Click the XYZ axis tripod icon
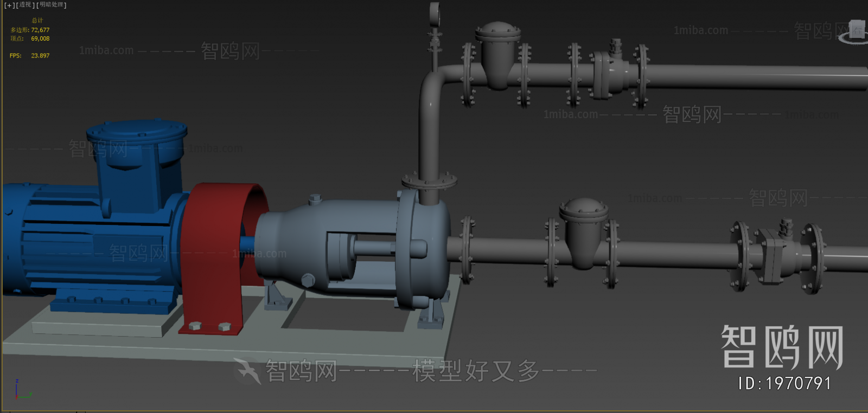Image resolution: width=868 pixels, height=413 pixels. pos(23,390)
